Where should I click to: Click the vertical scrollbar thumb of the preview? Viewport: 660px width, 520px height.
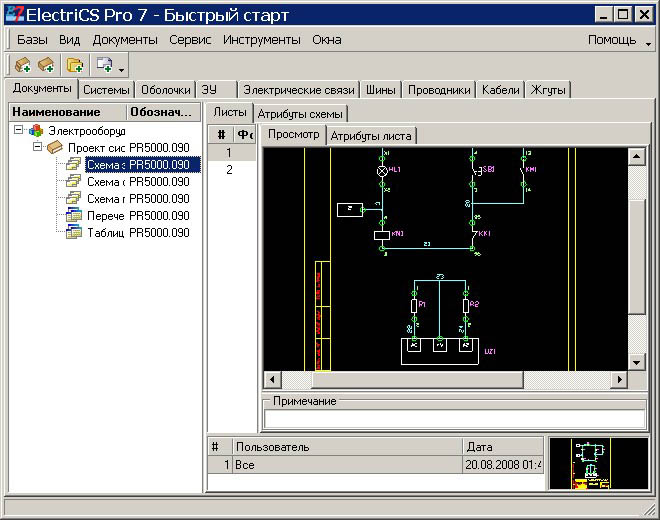click(636, 257)
